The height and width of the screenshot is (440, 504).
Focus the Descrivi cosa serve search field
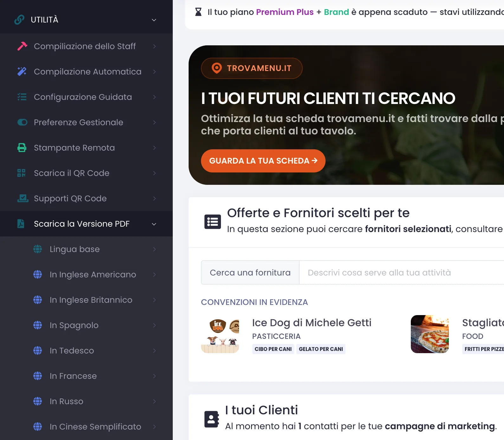coord(402,273)
